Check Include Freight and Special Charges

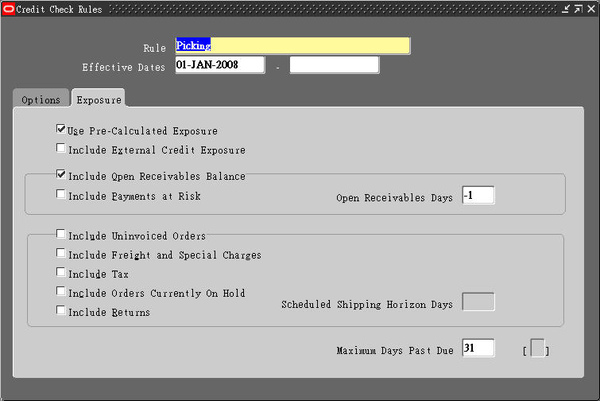pyautogui.click(x=60, y=253)
